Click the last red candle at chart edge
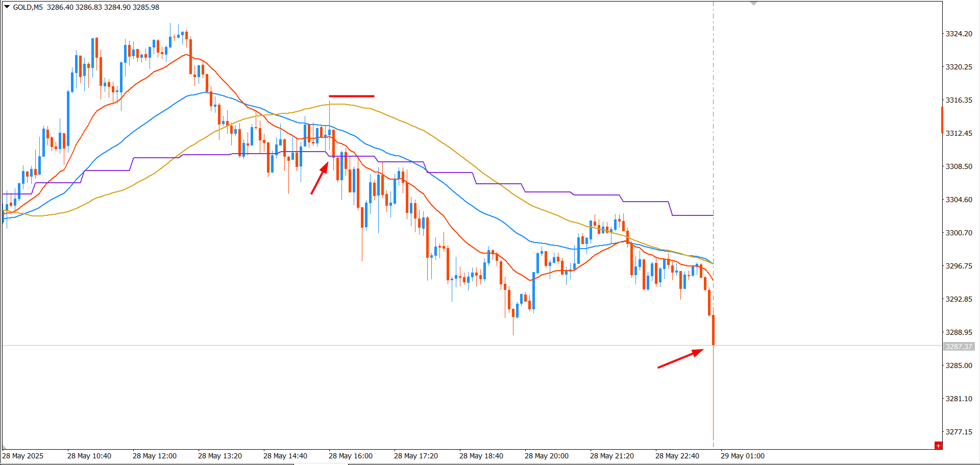Viewport: 980px width, 465px height. click(713, 330)
